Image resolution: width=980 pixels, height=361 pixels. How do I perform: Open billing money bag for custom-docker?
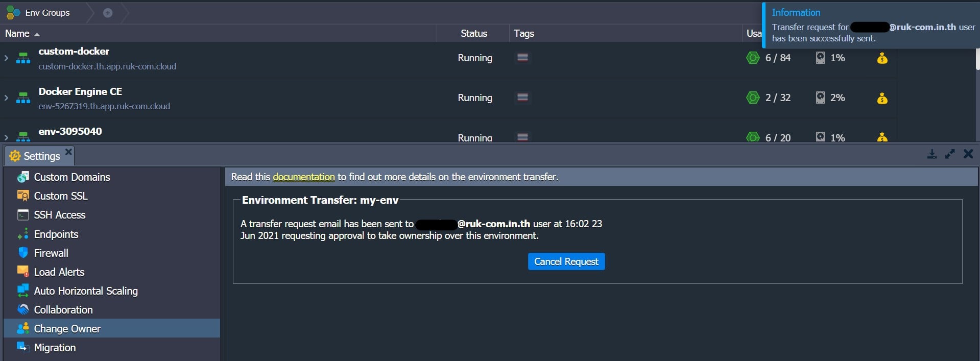[x=882, y=58]
